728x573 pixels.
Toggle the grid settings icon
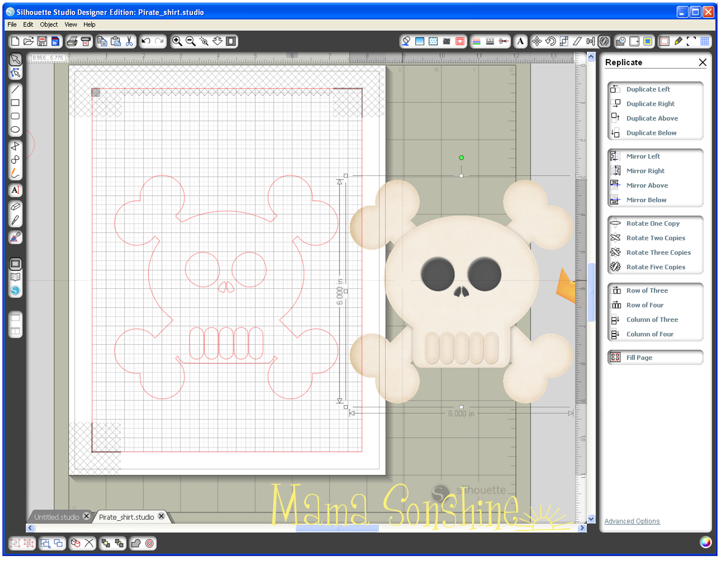pyautogui.click(x=705, y=41)
